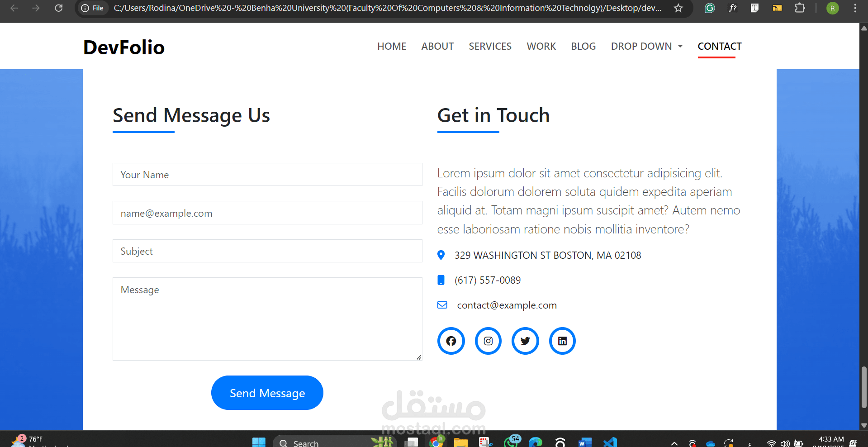This screenshot has width=868, height=447.
Task: Click the phone icon beside (617) 557-0089
Action: coord(441,280)
